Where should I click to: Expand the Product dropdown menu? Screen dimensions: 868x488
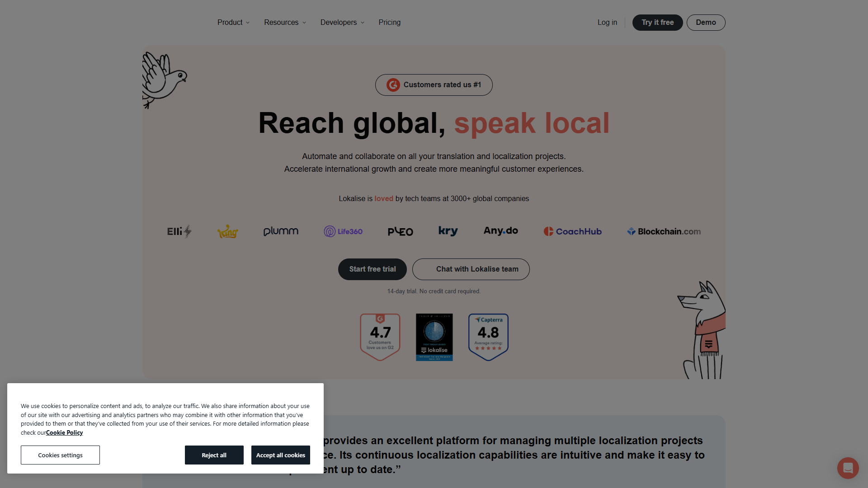tap(233, 23)
